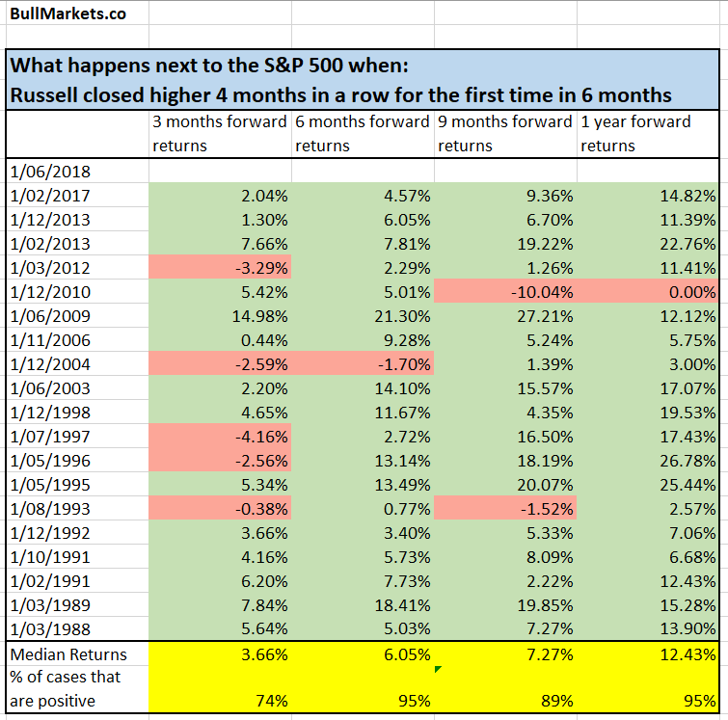
Task: Select the '1 year forward returns' header
Action: point(648,134)
